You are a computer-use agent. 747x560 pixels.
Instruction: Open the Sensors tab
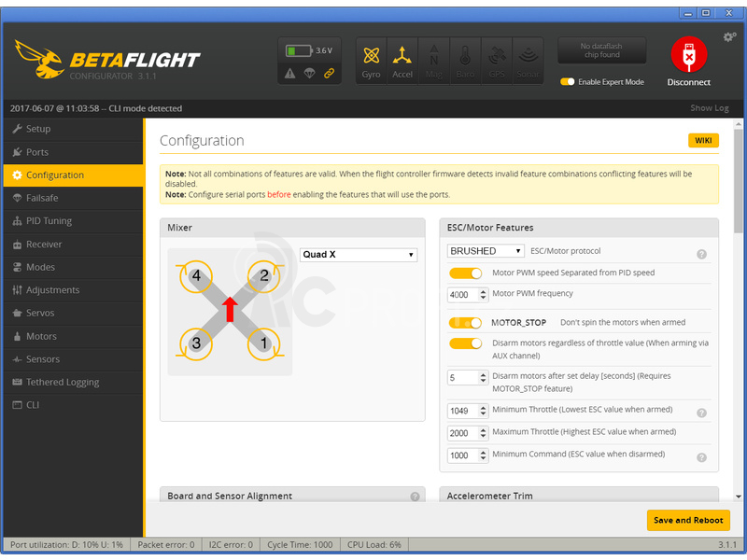click(x=73, y=359)
